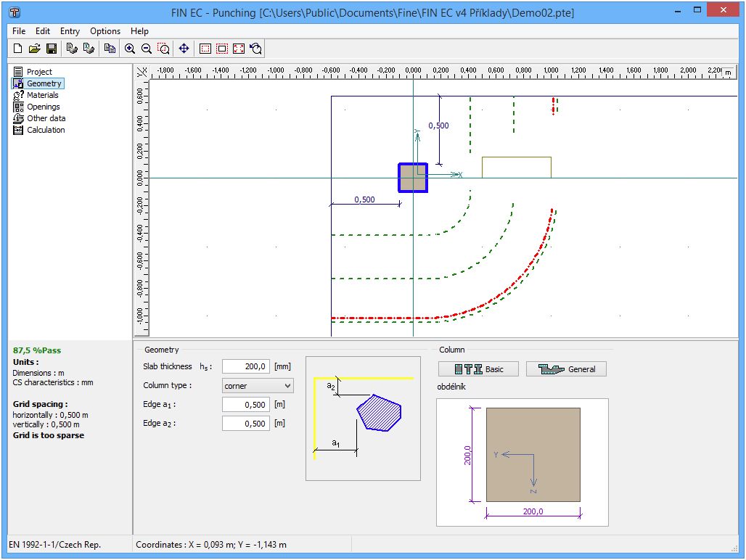Click the corner column diagram image

point(363,419)
